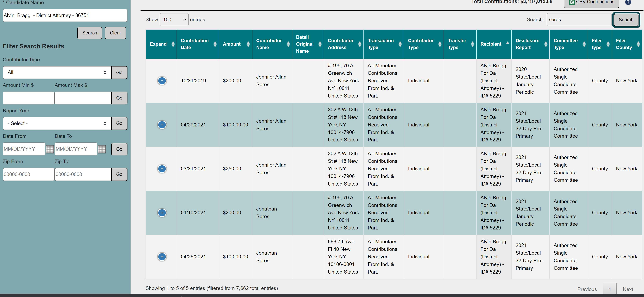
Task: Click the 10/31/2019 date cell
Action: click(x=197, y=81)
